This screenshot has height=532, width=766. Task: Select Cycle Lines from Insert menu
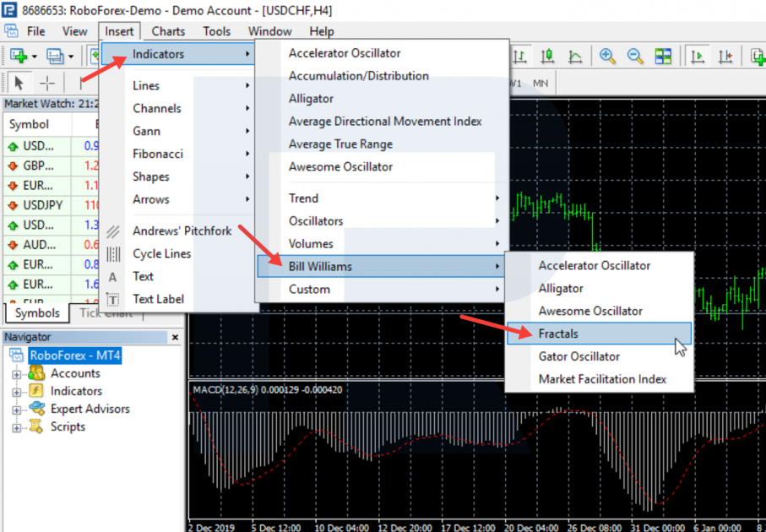[178, 254]
